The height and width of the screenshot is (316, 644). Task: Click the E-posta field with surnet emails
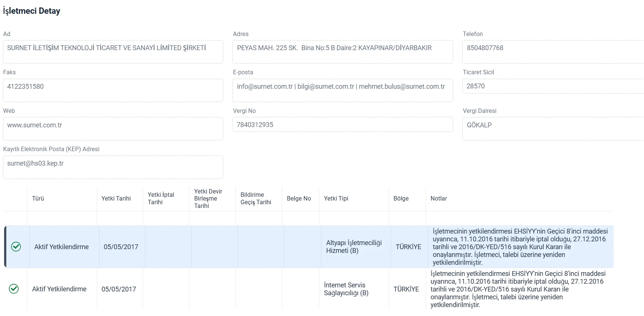pos(343,90)
